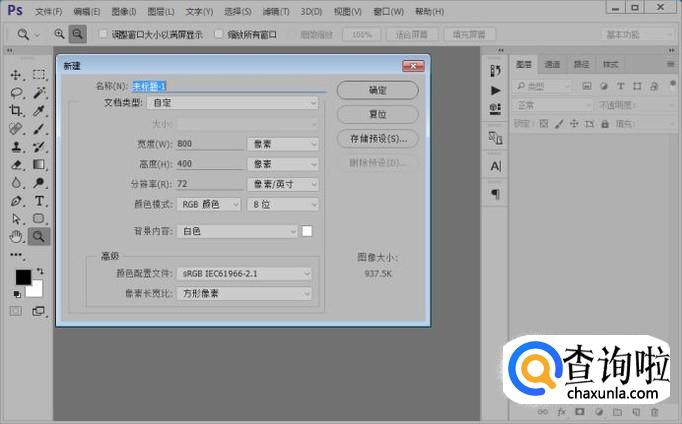Screen dimensions: 682x424
Task: Click the Zoom Out option icon
Action: pos(77,34)
